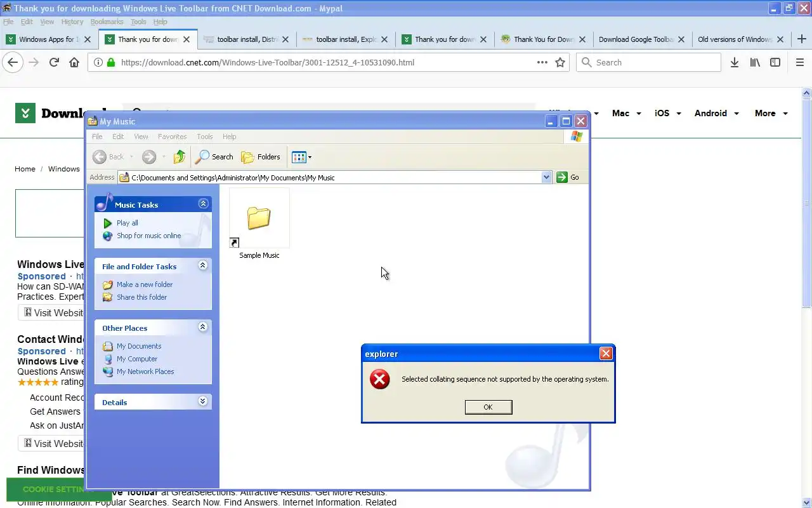Image resolution: width=812 pixels, height=508 pixels.
Task: Toggle the browser sidebar icon
Action: click(775, 62)
